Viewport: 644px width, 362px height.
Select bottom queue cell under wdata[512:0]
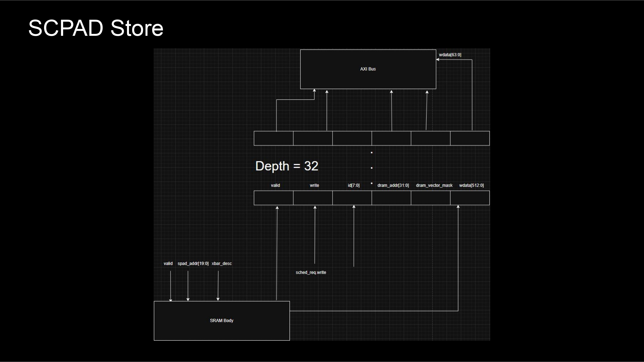click(x=470, y=198)
